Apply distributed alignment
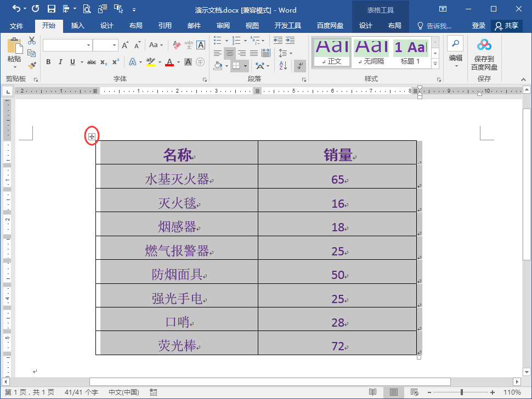 tap(266, 53)
